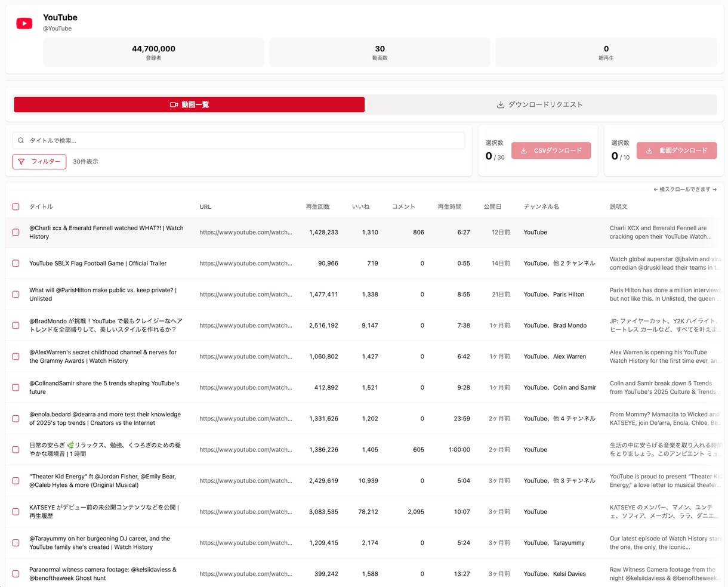Click the URL column header

[x=205, y=207]
